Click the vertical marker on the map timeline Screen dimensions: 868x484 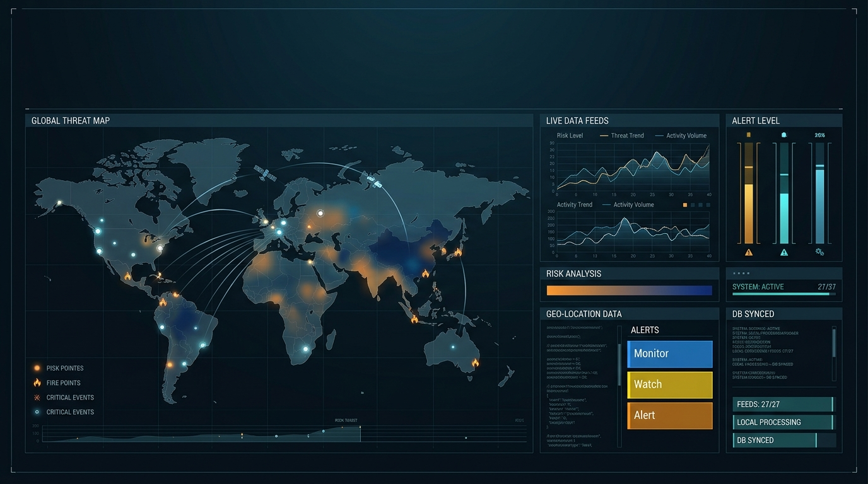coord(360,433)
